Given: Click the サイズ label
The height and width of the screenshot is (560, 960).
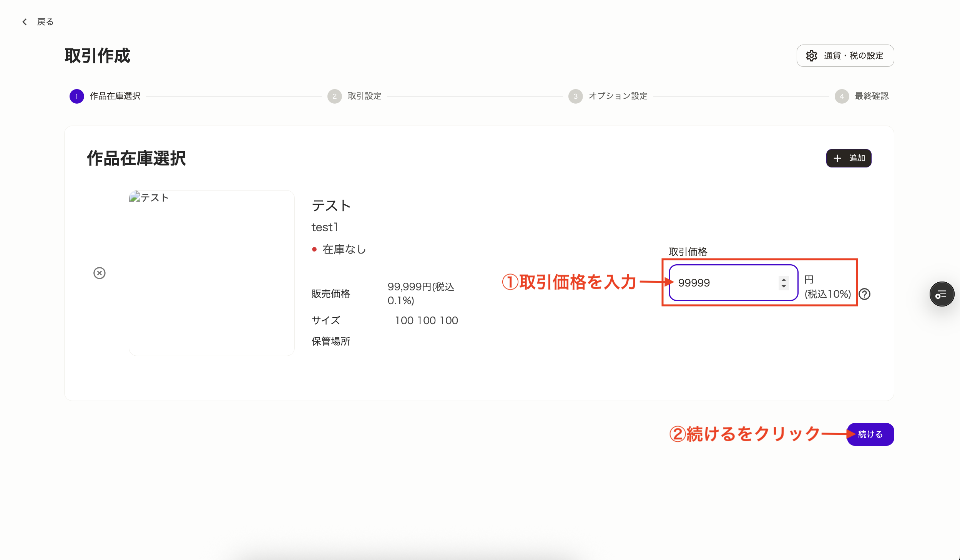Looking at the screenshot, I should tap(326, 320).
